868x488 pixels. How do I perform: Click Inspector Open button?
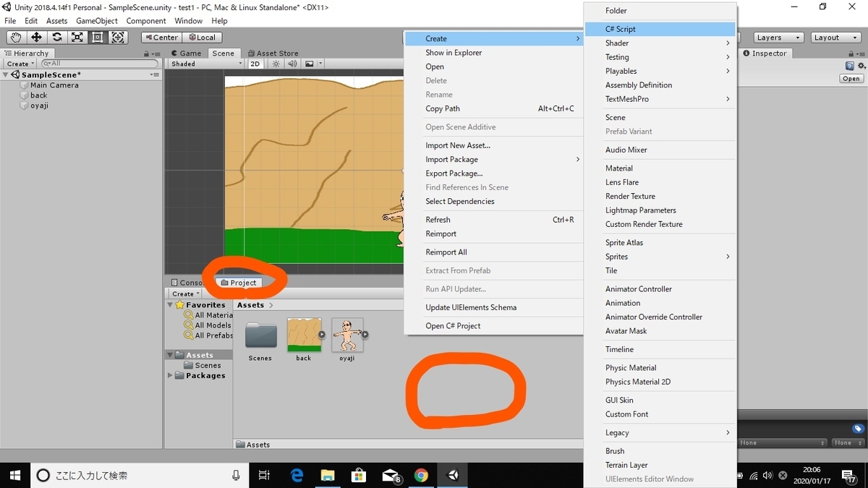click(851, 79)
